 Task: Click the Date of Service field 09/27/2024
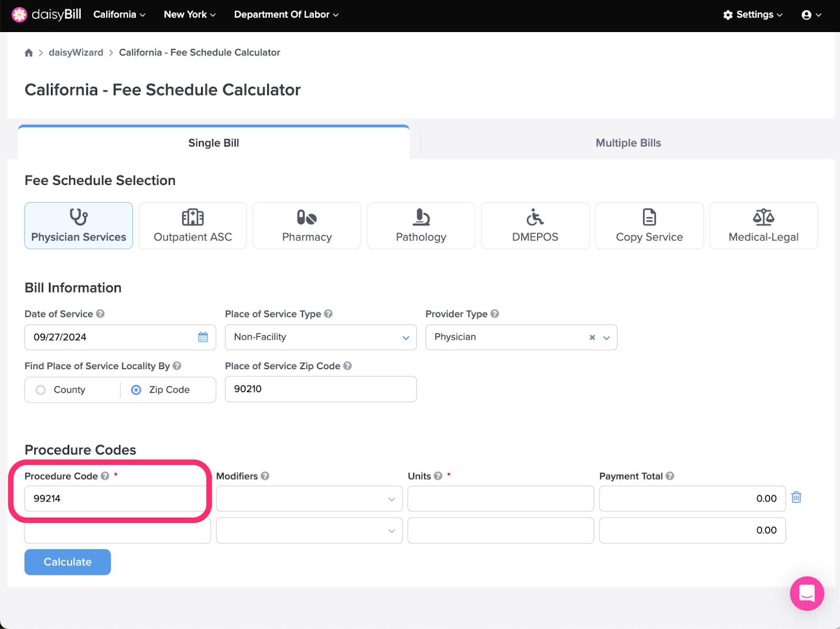coord(120,337)
